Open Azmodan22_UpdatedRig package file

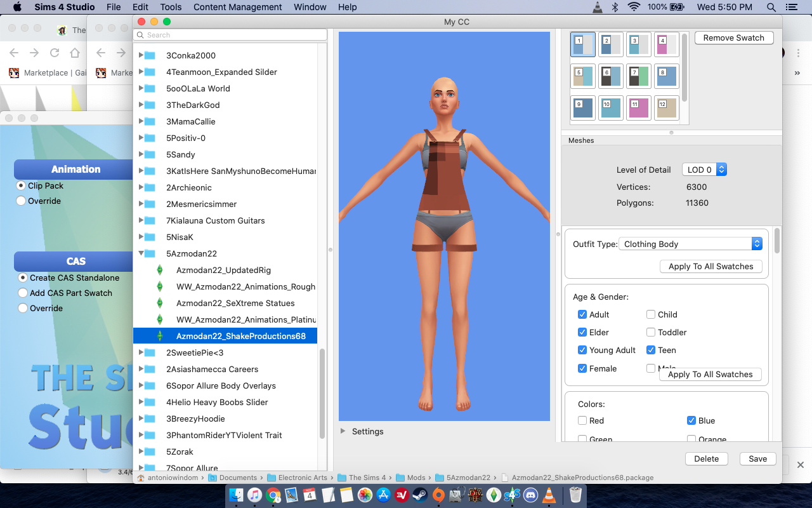(x=223, y=270)
